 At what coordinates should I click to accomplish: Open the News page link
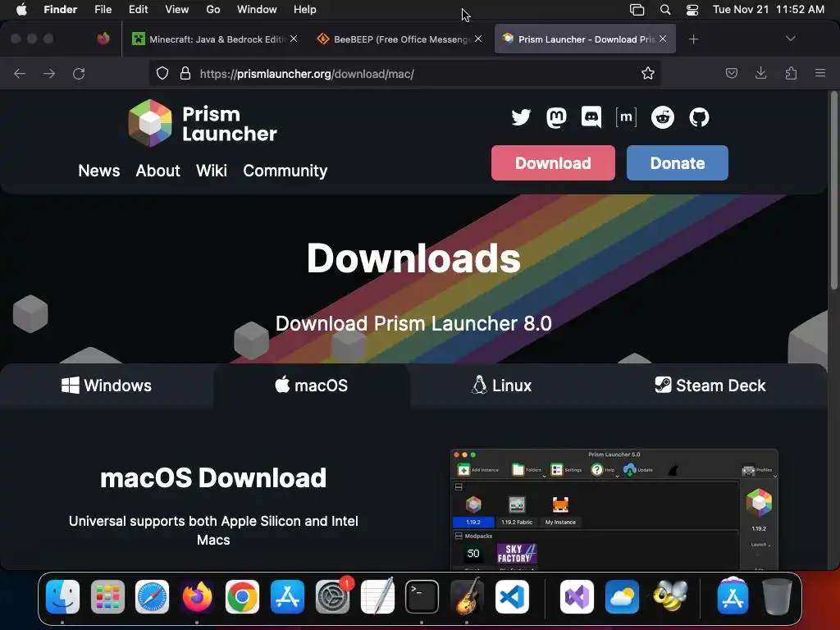point(99,171)
